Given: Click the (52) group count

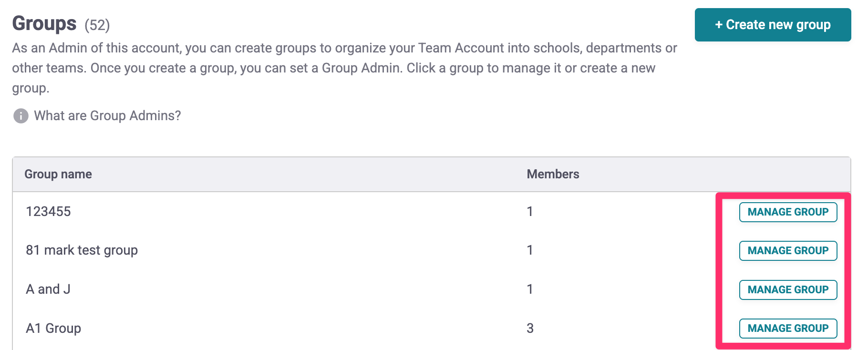Looking at the screenshot, I should (97, 25).
